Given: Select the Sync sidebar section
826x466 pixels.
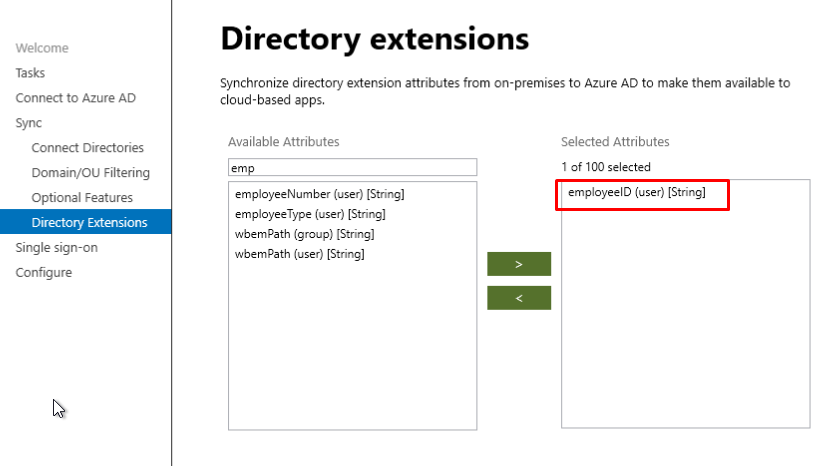Looking at the screenshot, I should 29,123.
